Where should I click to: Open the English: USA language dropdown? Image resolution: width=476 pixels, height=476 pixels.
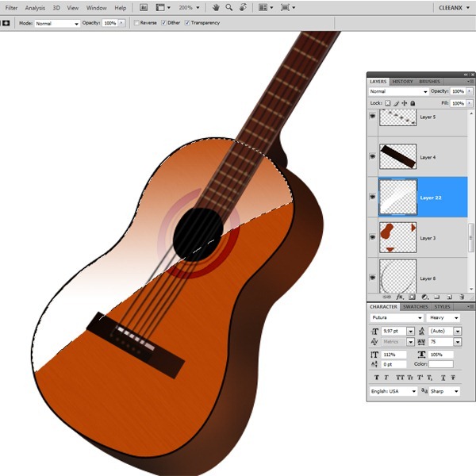[393, 391]
